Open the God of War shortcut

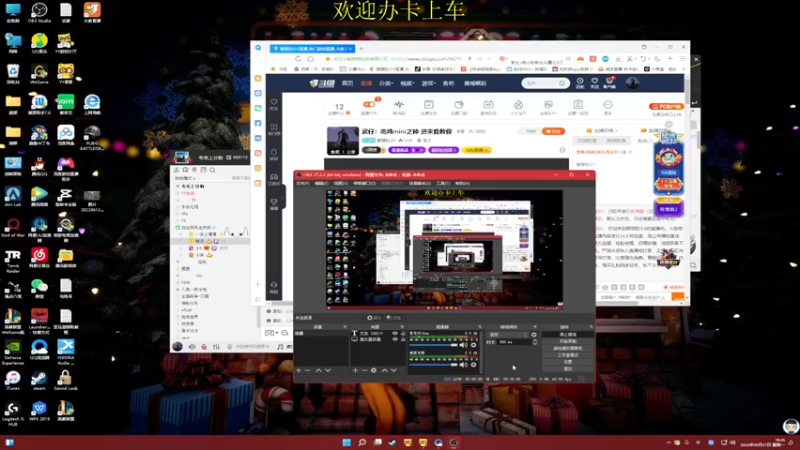click(13, 227)
